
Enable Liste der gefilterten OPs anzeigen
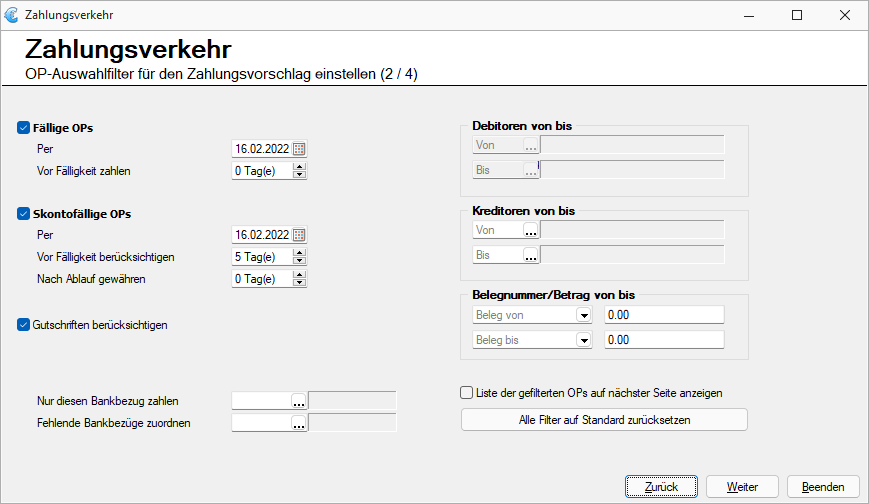[467, 393]
